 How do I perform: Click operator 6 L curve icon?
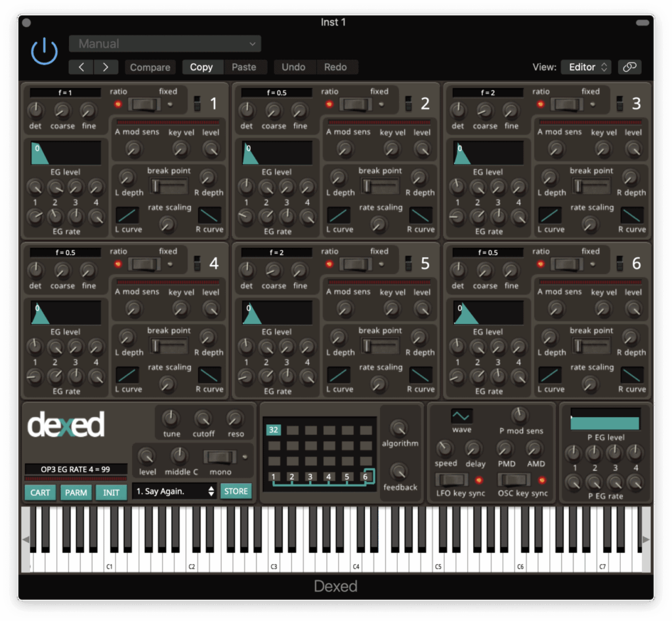pos(550,375)
